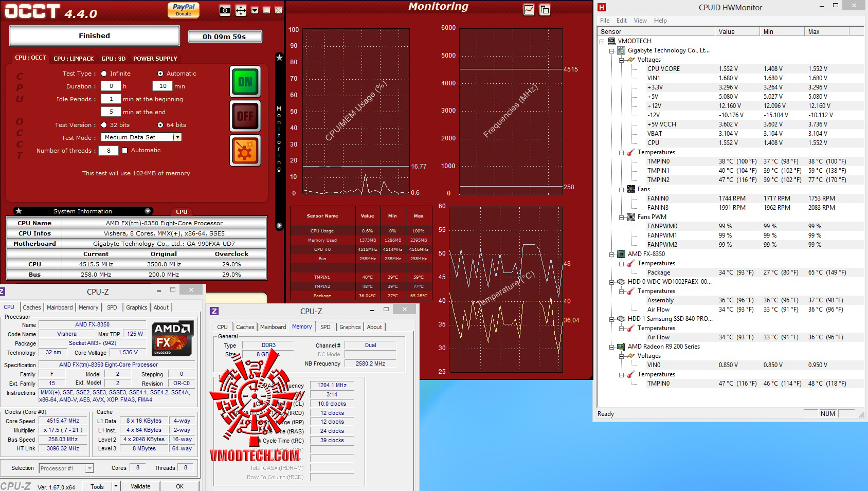Open the Caches tab in left CPU-Z window
This screenshot has width=868, height=491.
point(32,307)
